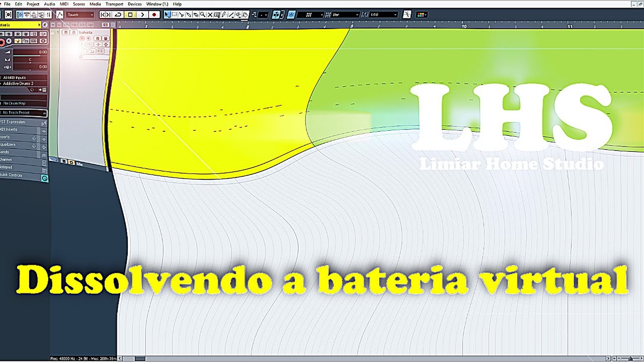Select the Line tool
This screenshot has height=362, width=644.
click(231, 15)
